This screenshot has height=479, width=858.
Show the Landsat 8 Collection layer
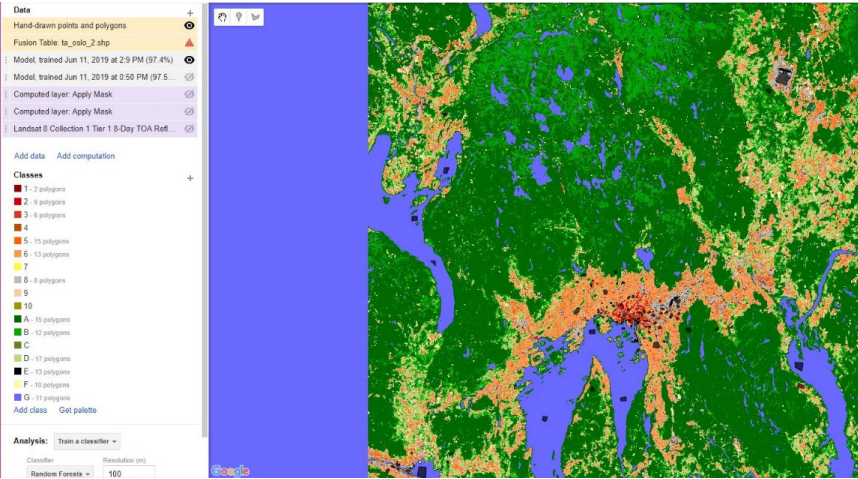(x=189, y=128)
